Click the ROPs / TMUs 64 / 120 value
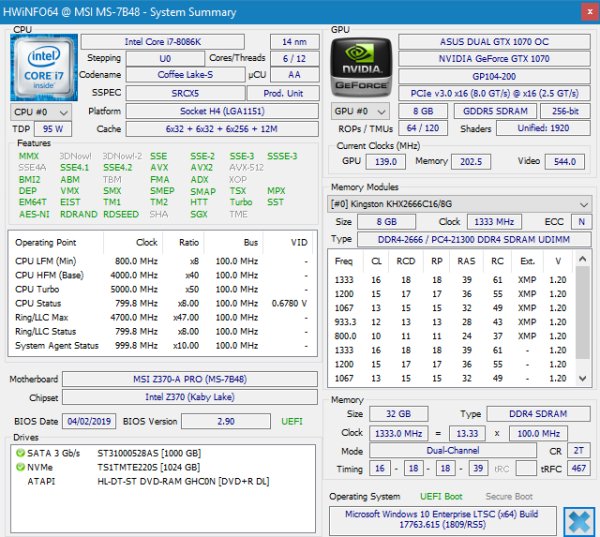The image size is (600, 537). [423, 128]
